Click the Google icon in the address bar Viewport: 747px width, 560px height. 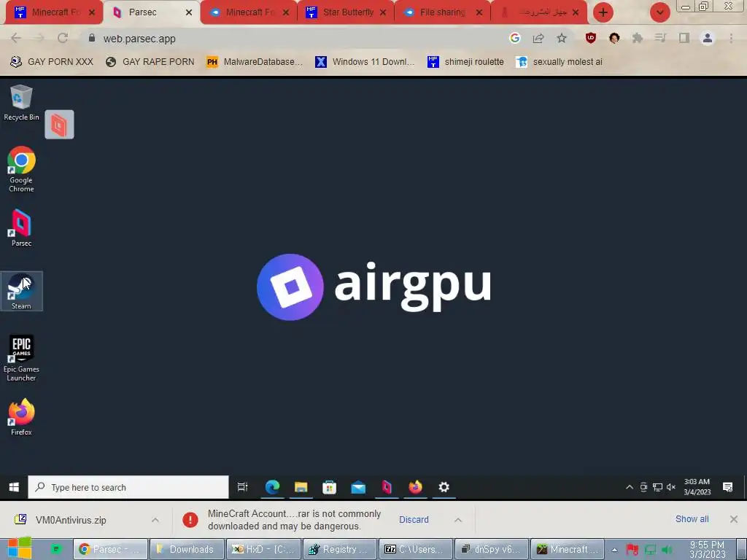click(x=515, y=38)
